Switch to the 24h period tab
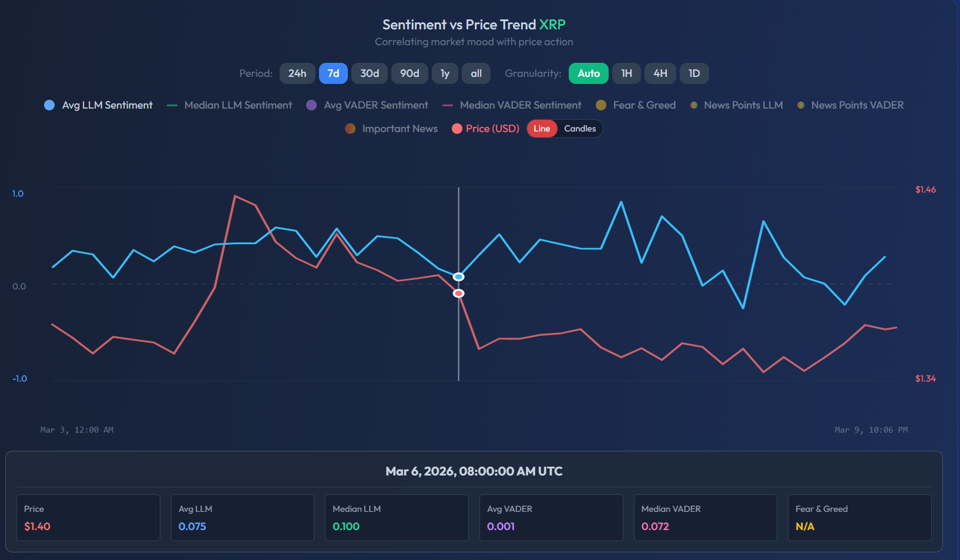 click(x=297, y=73)
